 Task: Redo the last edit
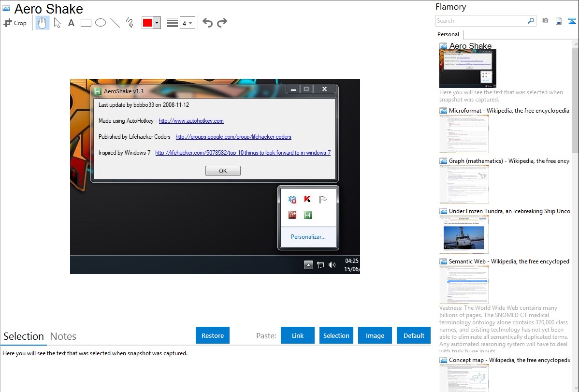pos(222,23)
